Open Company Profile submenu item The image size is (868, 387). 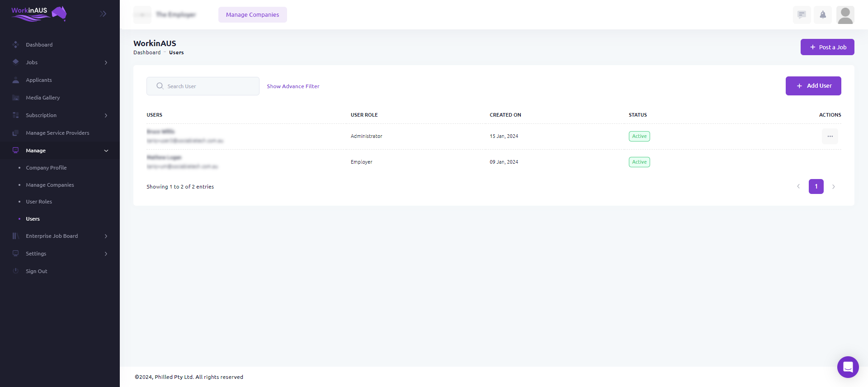click(46, 168)
